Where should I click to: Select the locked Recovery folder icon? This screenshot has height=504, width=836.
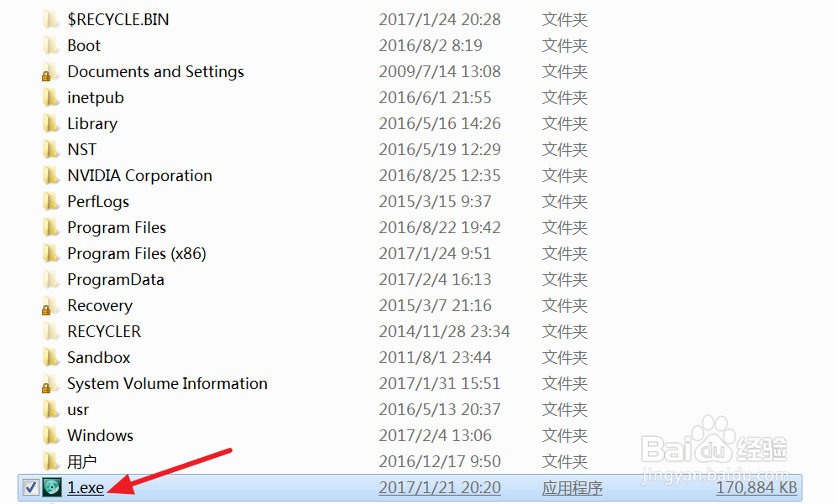51,306
